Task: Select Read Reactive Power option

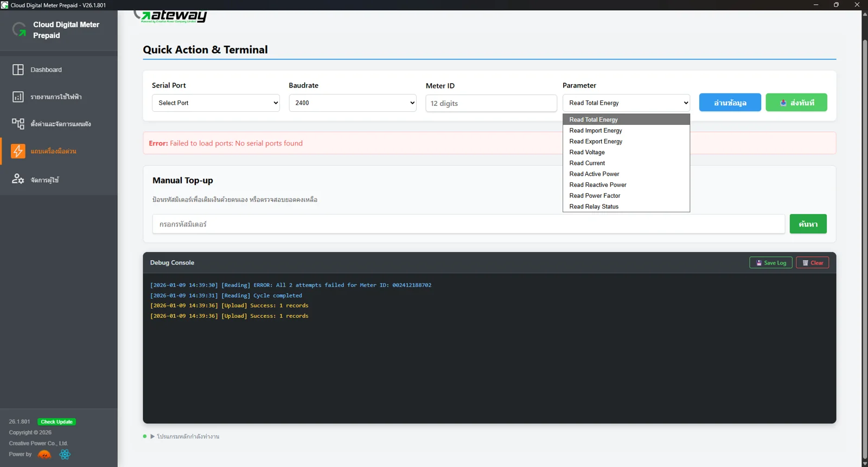Action: (626, 185)
